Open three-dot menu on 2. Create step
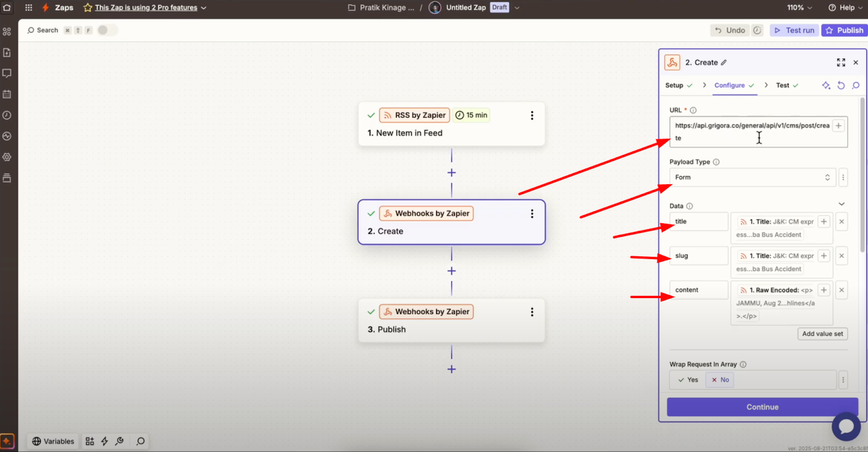 pos(532,213)
